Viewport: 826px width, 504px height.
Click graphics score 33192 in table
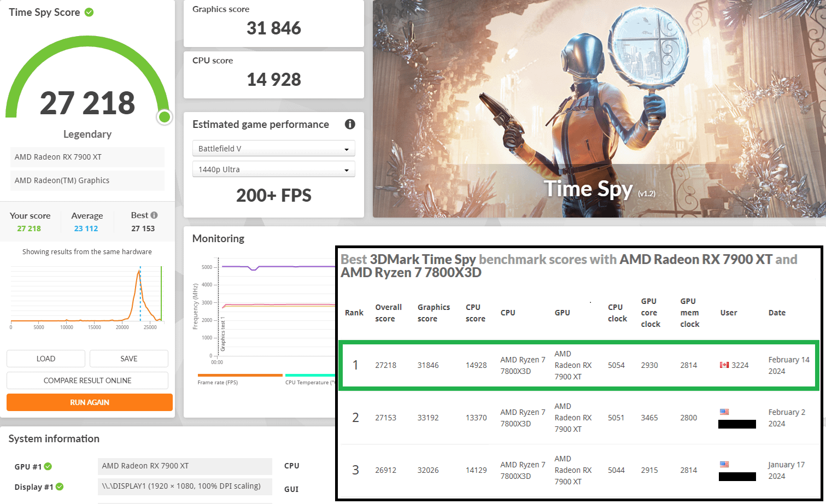click(428, 418)
